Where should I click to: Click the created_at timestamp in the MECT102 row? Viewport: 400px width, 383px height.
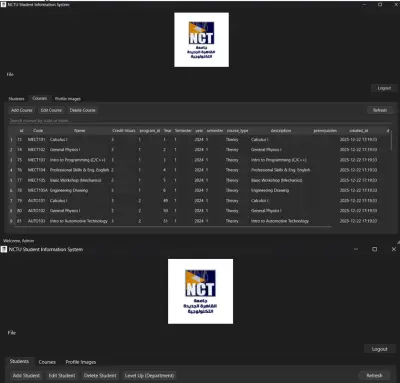[x=358, y=150]
